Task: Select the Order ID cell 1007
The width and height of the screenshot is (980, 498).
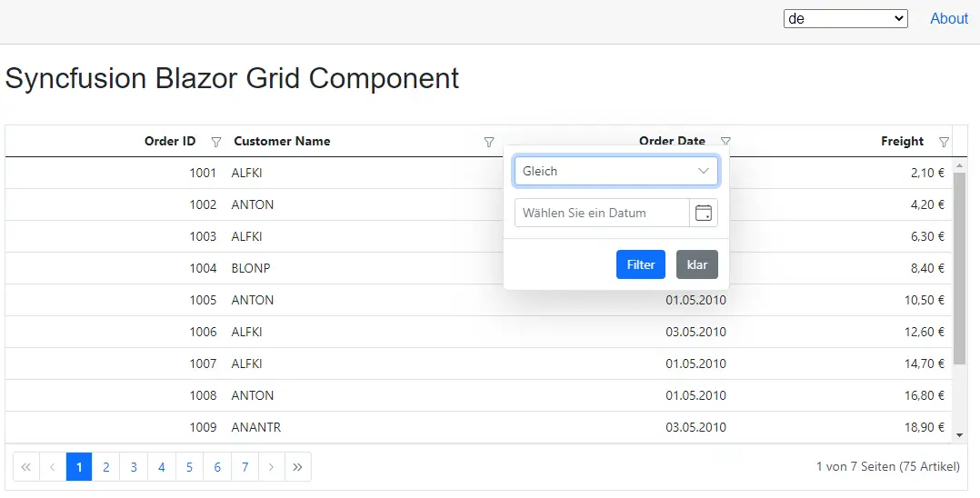Action: [203, 364]
